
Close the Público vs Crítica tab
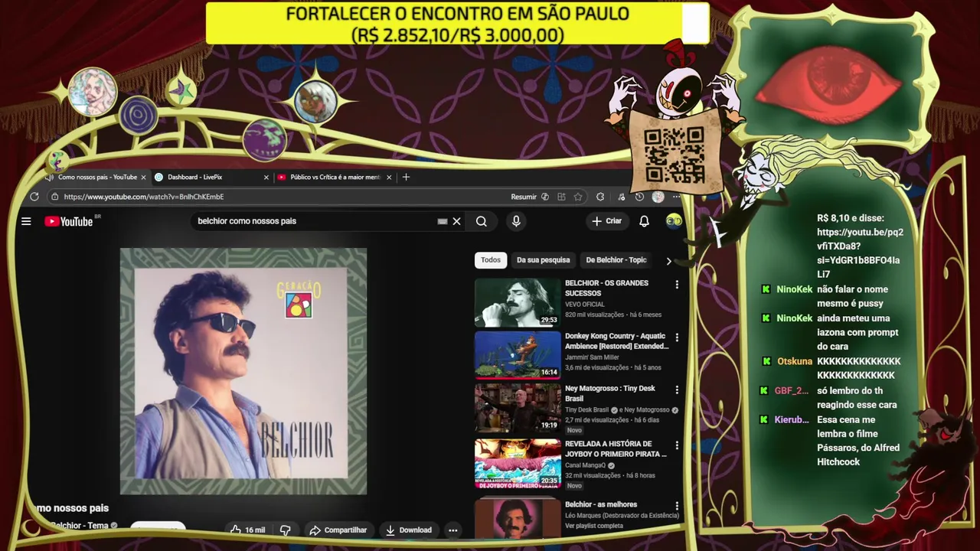click(389, 177)
